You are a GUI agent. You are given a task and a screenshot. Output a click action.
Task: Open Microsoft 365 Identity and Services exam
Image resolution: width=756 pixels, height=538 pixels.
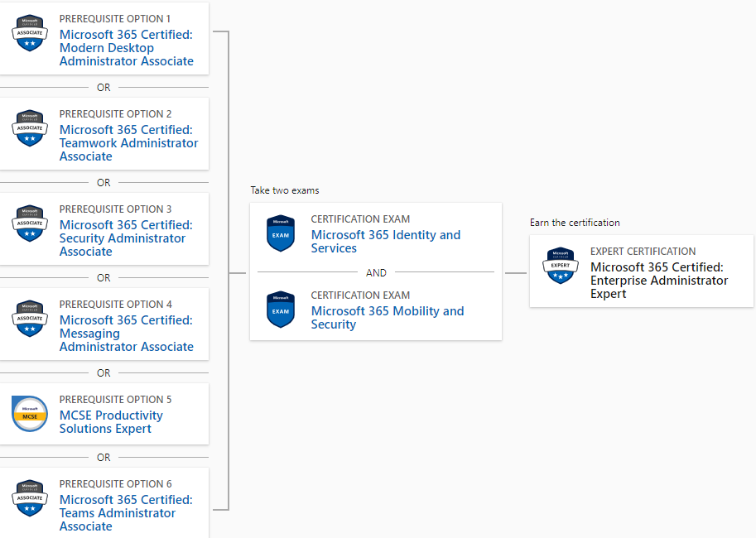click(386, 242)
